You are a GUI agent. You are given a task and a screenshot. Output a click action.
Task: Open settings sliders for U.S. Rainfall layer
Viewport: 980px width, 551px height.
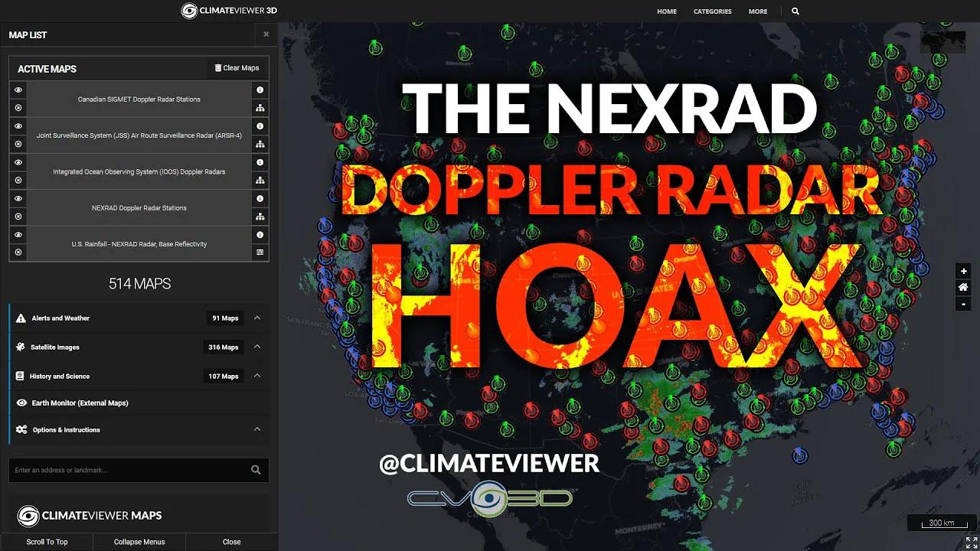coord(260,253)
